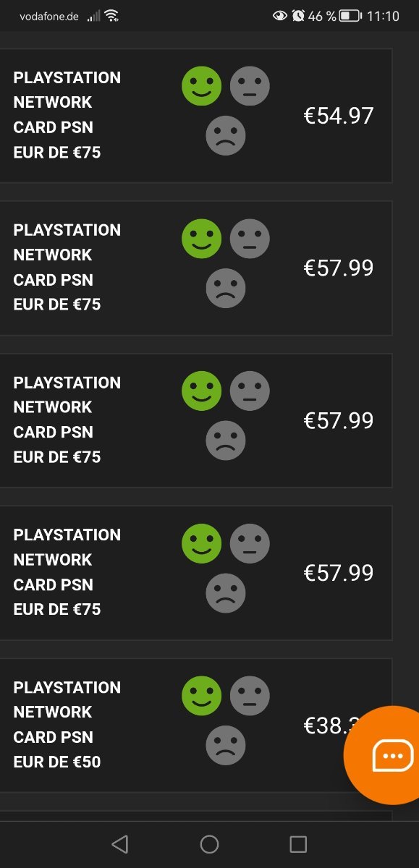
Task: Open recent apps with the square button
Action: coord(298,844)
